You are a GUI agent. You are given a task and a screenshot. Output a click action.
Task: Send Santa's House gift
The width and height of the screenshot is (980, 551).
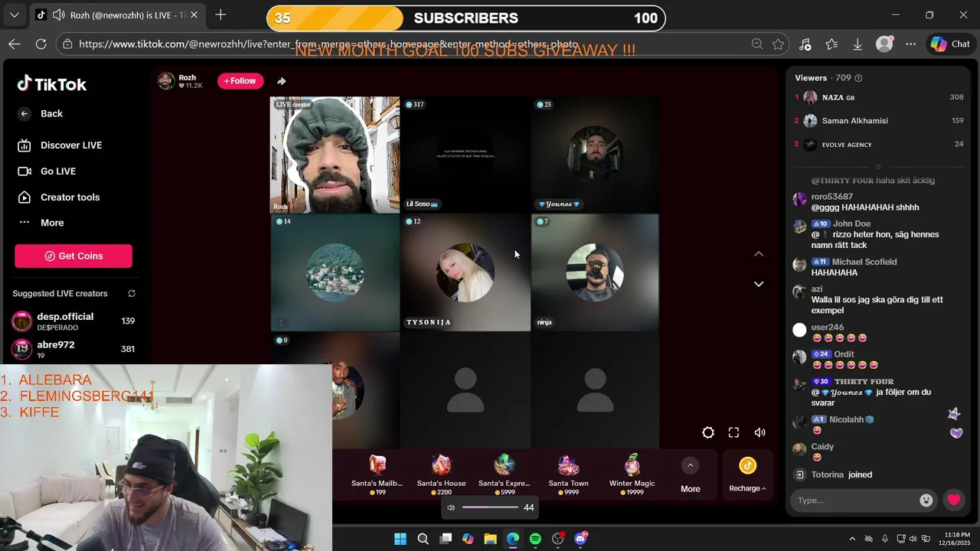(x=441, y=474)
